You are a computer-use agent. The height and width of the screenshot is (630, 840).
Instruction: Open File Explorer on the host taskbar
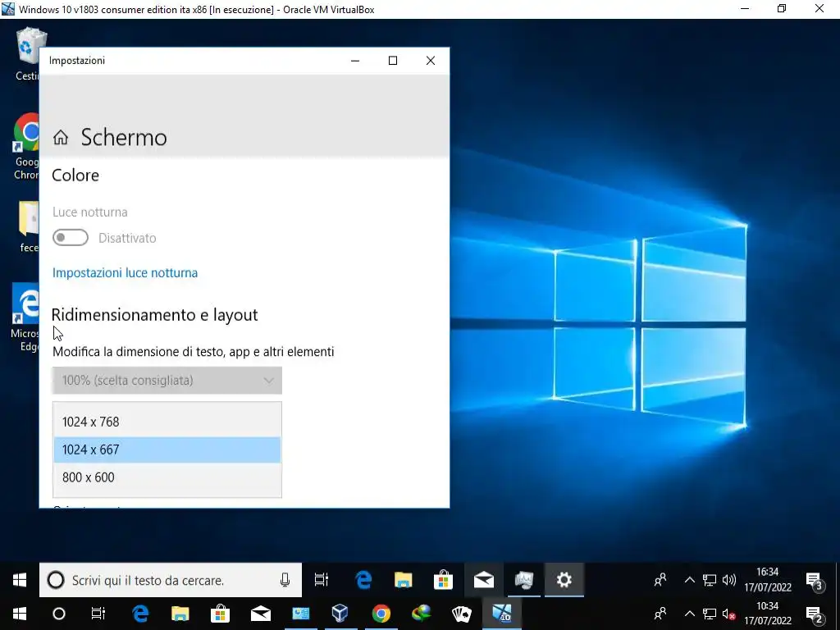click(x=180, y=614)
